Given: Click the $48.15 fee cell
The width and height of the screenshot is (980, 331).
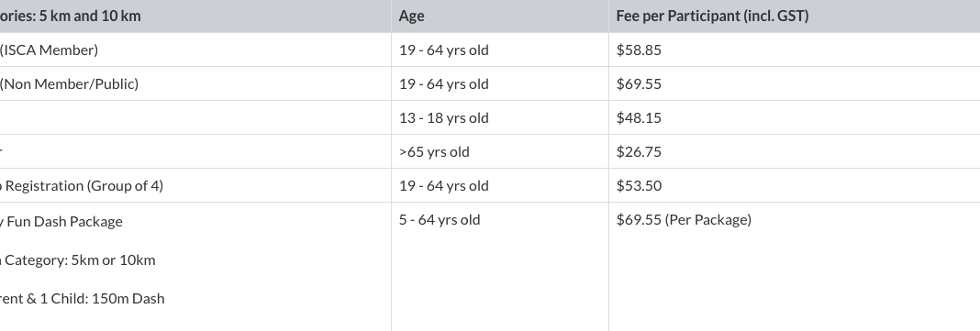Looking at the screenshot, I should (x=639, y=117).
